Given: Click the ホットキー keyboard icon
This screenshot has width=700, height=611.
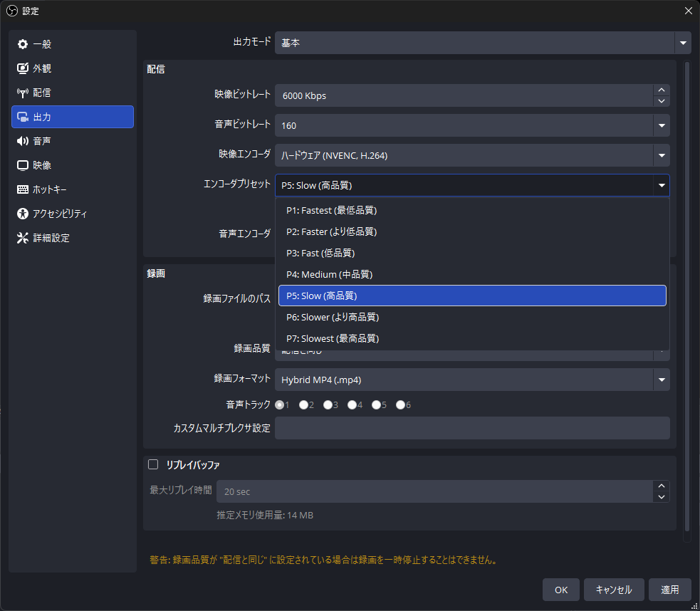Looking at the screenshot, I should 22,189.
